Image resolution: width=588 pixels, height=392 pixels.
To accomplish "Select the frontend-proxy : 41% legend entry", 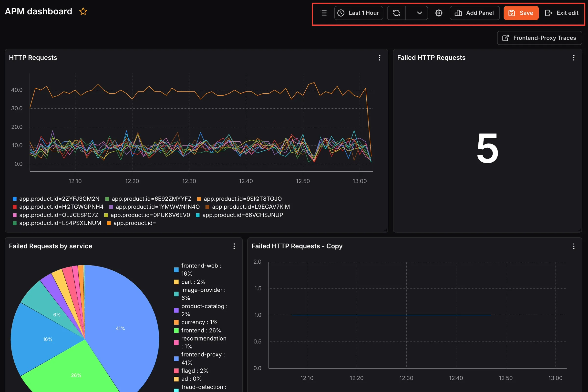I will click(199, 359).
